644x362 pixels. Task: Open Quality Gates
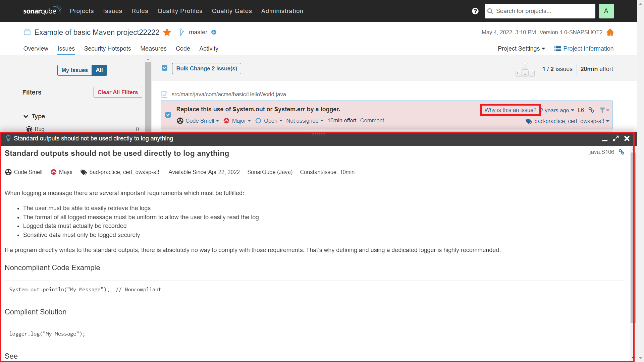tap(232, 11)
